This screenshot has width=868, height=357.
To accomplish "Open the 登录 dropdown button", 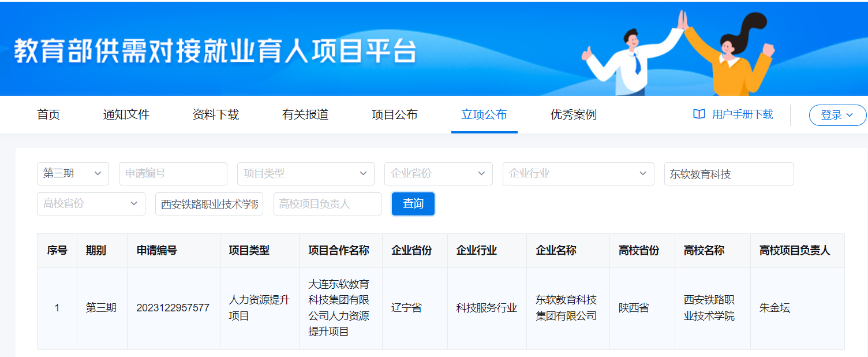I will [837, 115].
